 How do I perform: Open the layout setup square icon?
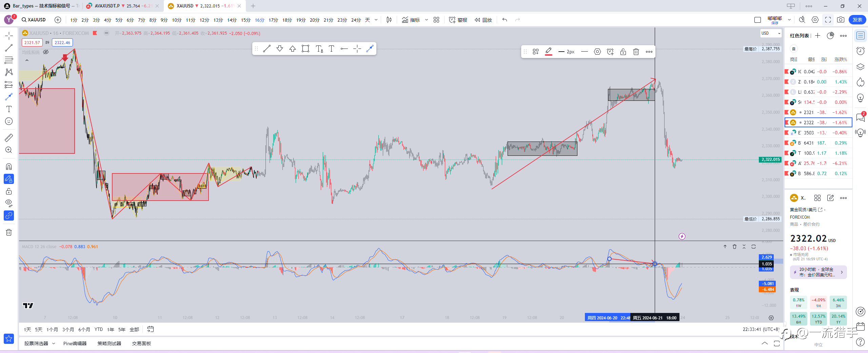[x=757, y=20]
